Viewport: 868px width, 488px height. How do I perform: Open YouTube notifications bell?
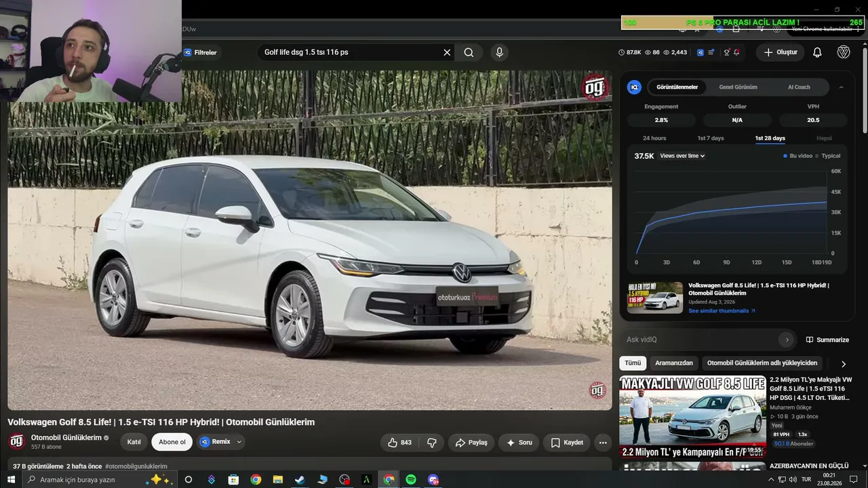[x=817, y=52]
